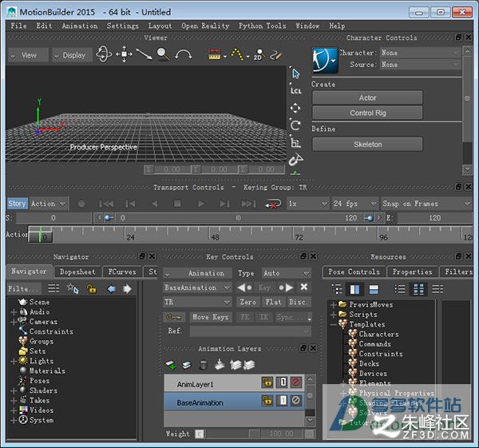Expand the PrevisMoves folder
Screen dimensions: 479x448
tap(333, 305)
